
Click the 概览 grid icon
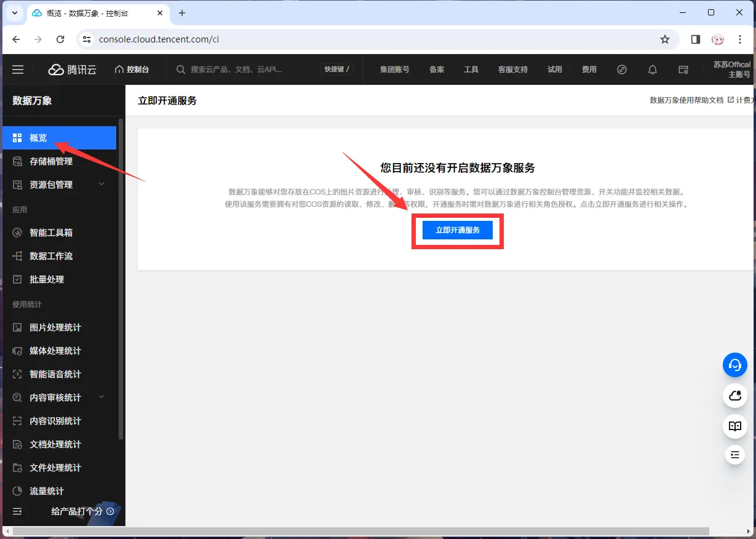[x=17, y=138]
